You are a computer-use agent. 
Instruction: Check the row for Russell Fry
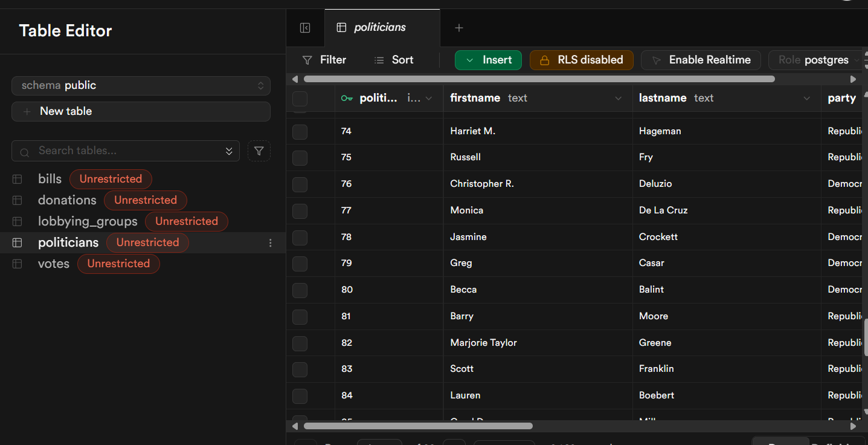(x=300, y=158)
